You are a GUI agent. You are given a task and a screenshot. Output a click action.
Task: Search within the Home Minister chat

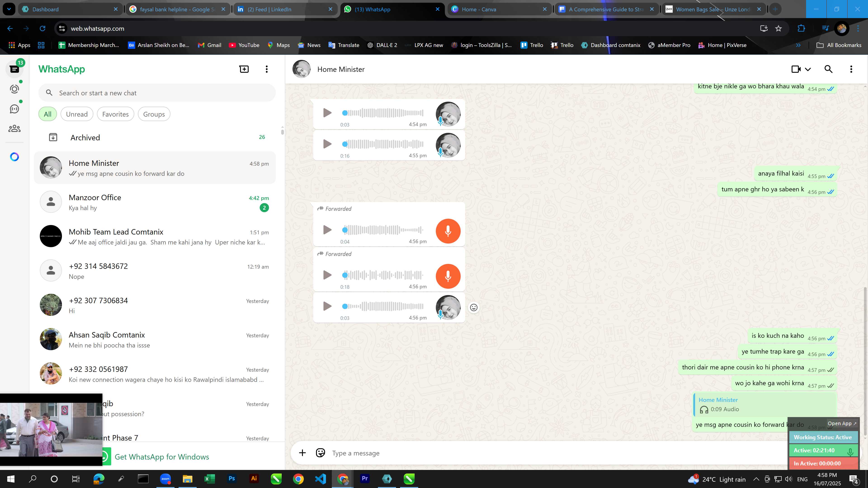829,69
